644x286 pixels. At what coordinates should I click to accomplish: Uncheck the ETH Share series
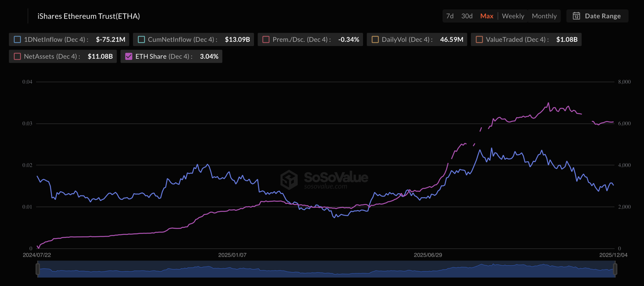click(x=129, y=56)
